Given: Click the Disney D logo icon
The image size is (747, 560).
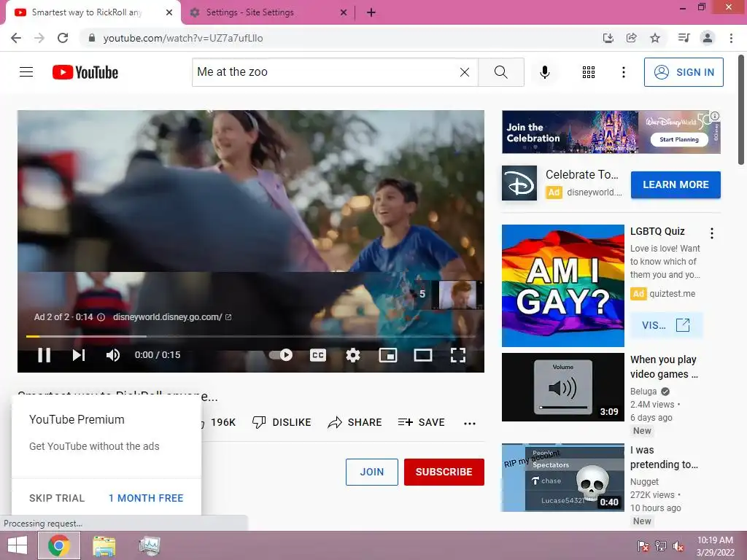Looking at the screenshot, I should point(519,183).
